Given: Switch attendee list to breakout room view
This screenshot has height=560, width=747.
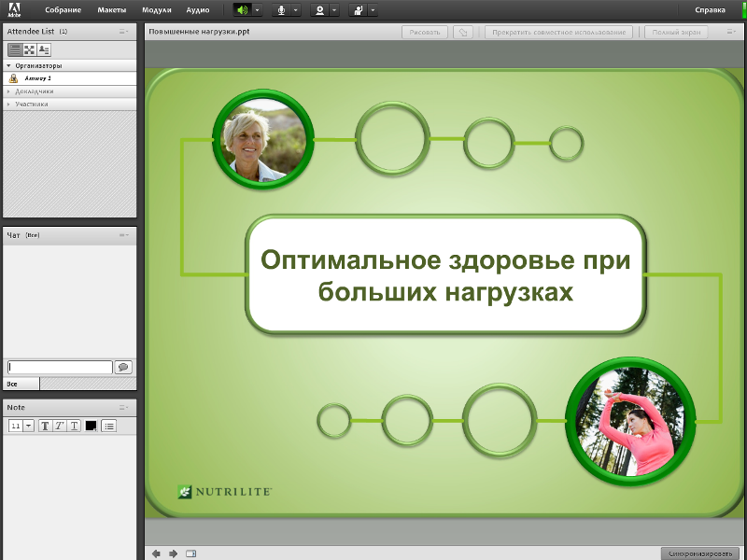Looking at the screenshot, I should 30,49.
